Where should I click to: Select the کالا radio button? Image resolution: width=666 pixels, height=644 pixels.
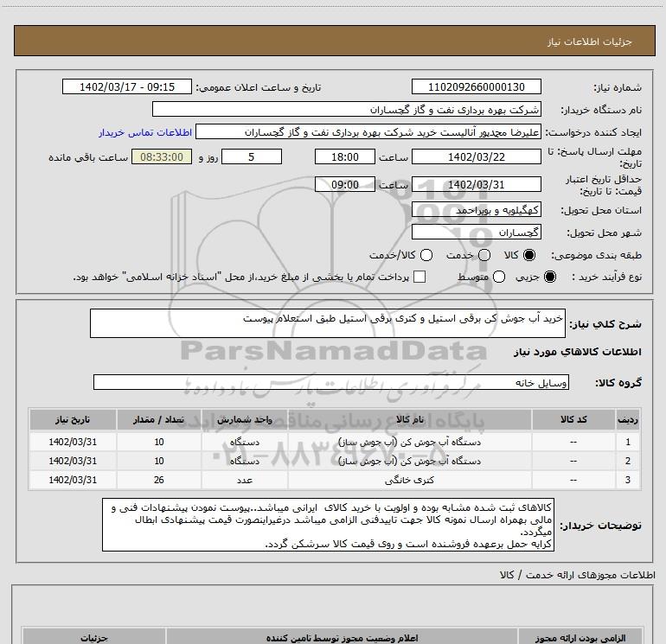[x=529, y=255]
